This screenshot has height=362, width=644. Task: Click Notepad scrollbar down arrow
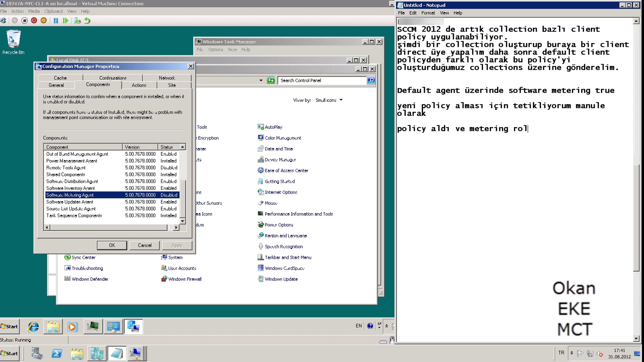tap(636, 339)
